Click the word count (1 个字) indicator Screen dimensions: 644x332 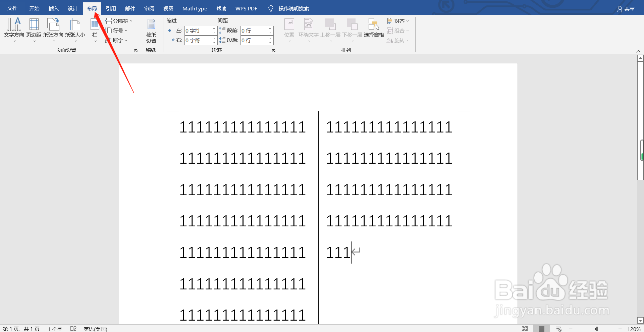coord(55,329)
